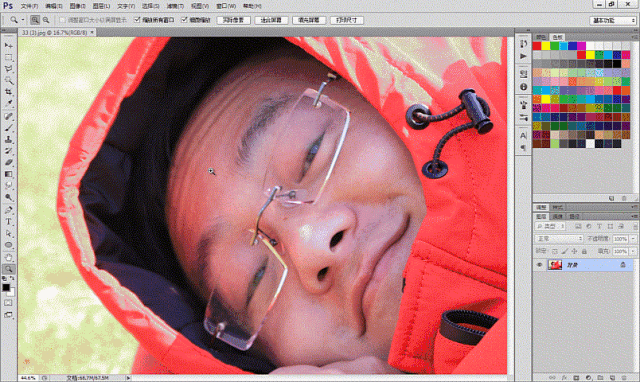Open the layer filter type dropdown

(550, 226)
